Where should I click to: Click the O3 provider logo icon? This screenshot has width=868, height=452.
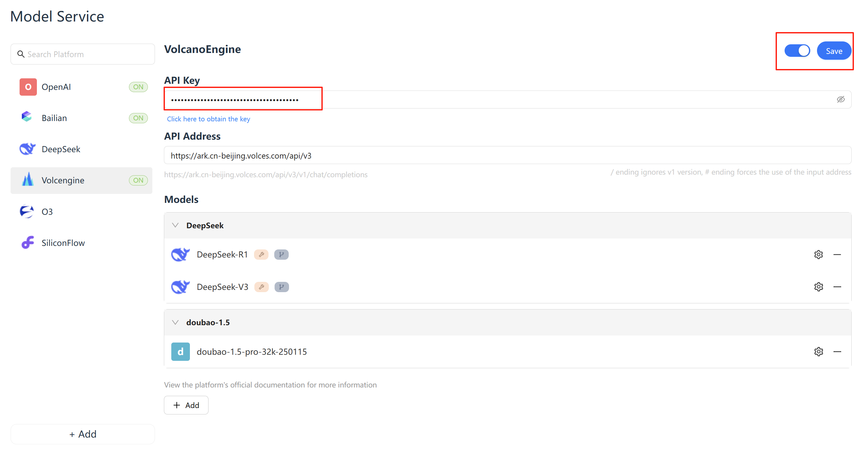(27, 211)
